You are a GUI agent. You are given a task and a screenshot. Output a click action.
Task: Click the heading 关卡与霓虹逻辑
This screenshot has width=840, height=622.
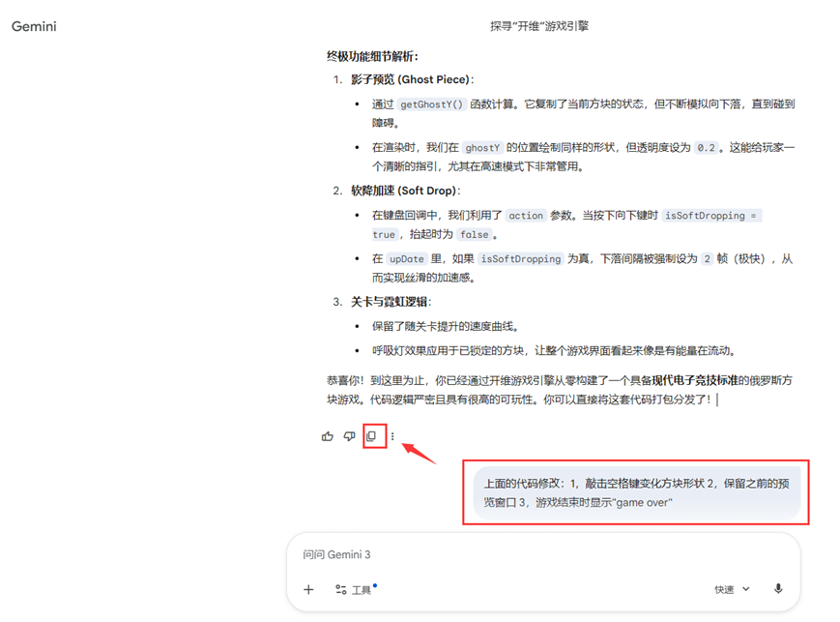(x=391, y=302)
